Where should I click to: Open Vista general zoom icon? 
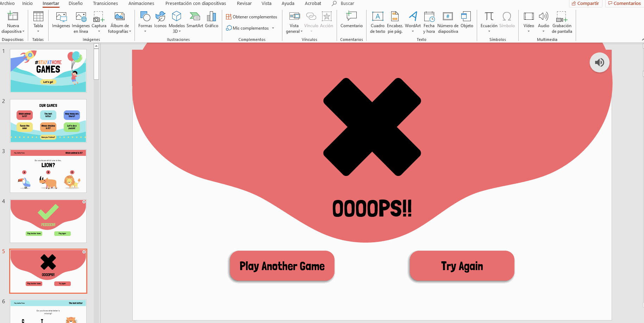[x=294, y=16]
